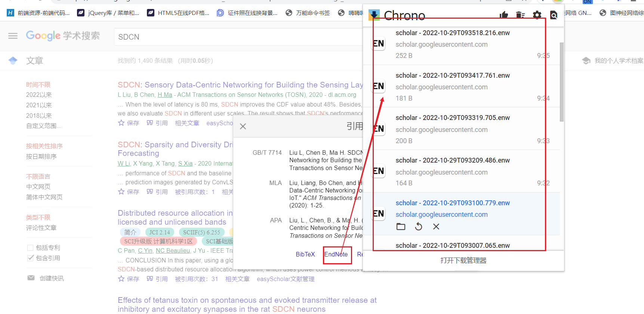Click author link NC Beaulieu
This screenshot has width=644, height=314.
[173, 250]
